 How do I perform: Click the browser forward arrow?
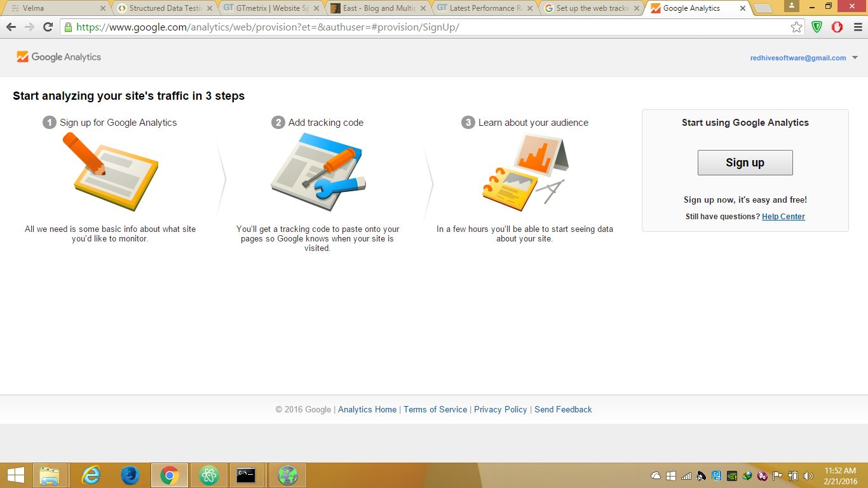pyautogui.click(x=29, y=27)
